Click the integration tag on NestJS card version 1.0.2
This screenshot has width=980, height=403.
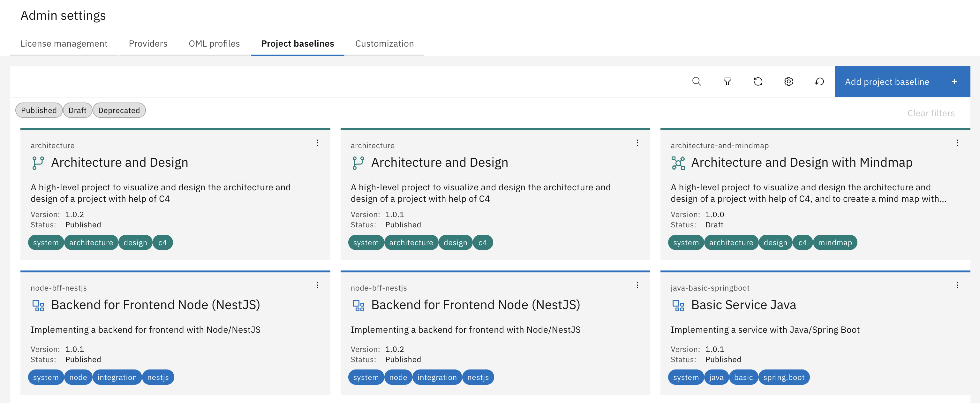point(437,377)
